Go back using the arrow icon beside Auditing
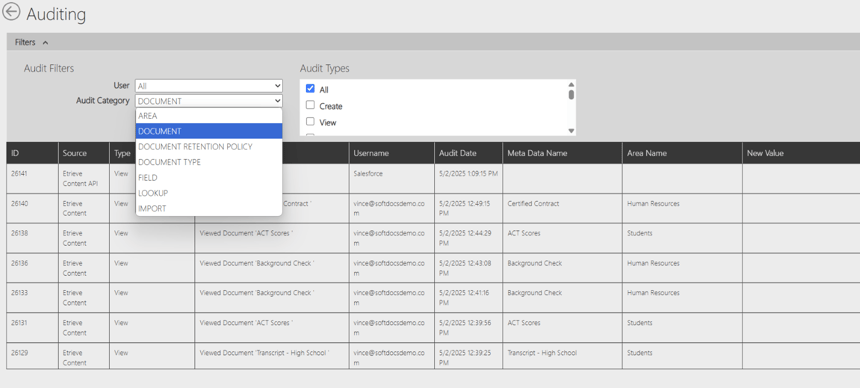Screen dimensions: 860x388 [x=10, y=12]
